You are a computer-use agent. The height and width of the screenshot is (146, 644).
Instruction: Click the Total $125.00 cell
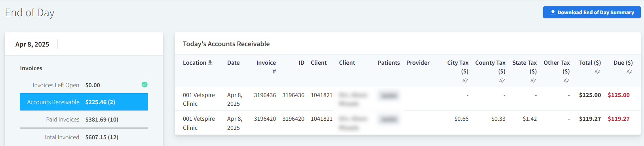[x=590, y=95]
